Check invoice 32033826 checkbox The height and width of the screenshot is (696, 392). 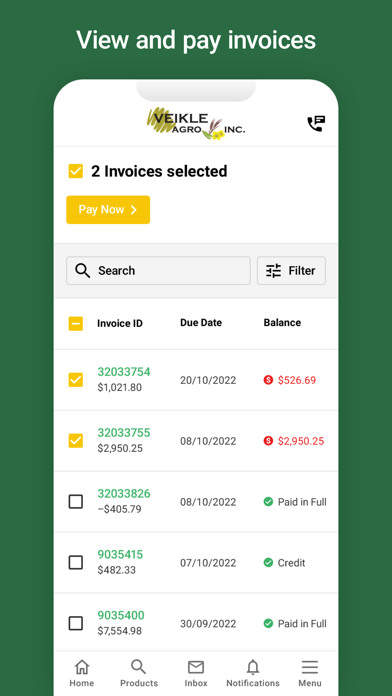tap(75, 502)
